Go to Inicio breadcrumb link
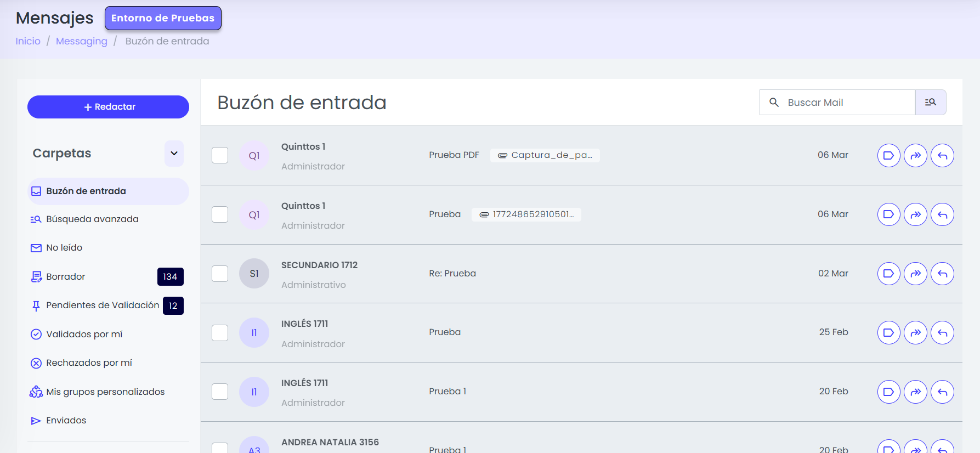The image size is (980, 453). tap(28, 41)
